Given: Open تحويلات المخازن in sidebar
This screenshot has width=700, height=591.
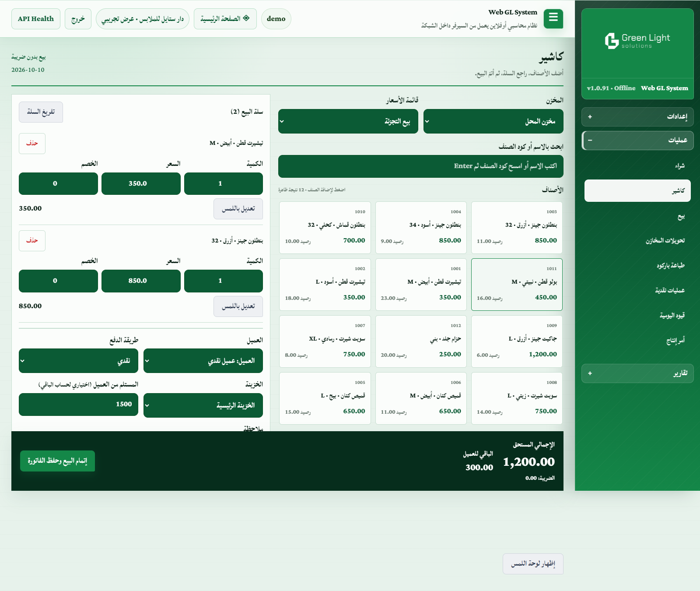Looking at the screenshot, I should coord(637,241).
